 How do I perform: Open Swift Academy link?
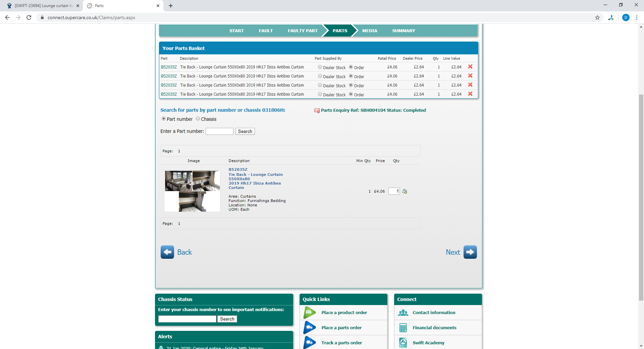click(428, 343)
